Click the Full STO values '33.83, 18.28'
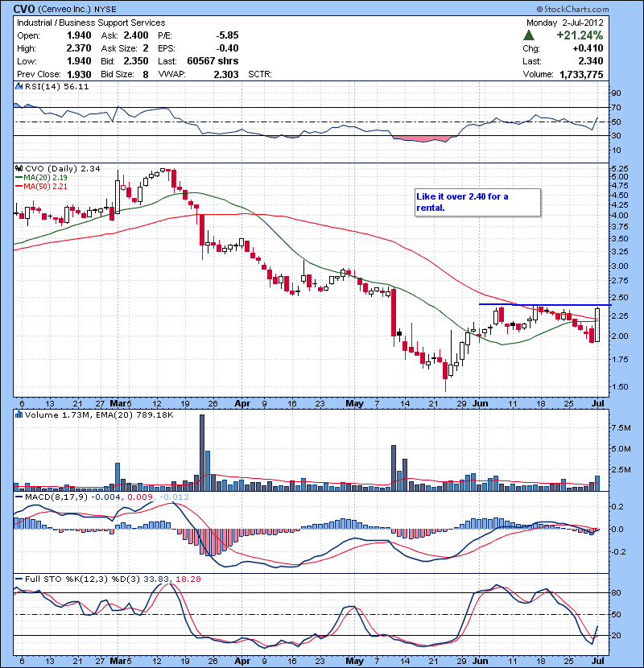644x668 pixels. (x=171, y=579)
